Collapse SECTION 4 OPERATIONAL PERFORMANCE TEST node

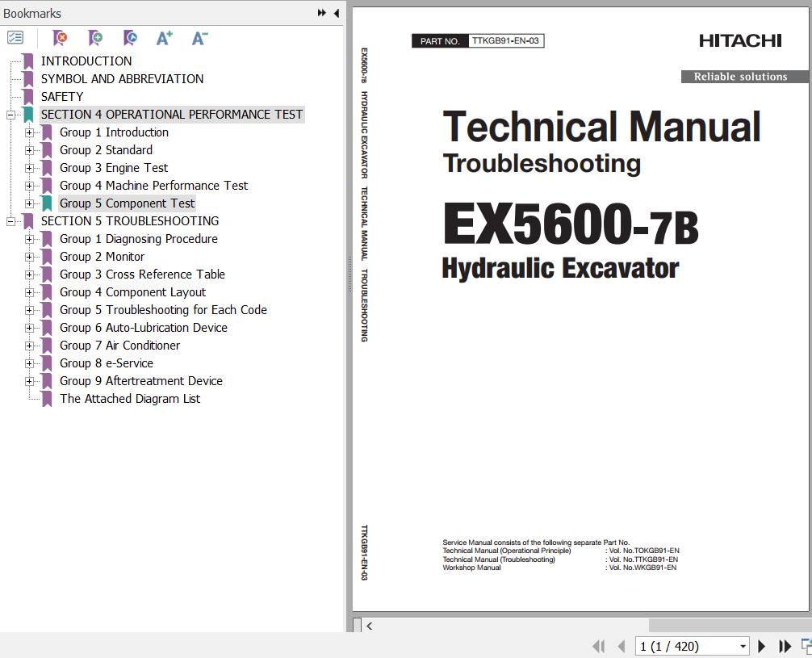point(10,115)
